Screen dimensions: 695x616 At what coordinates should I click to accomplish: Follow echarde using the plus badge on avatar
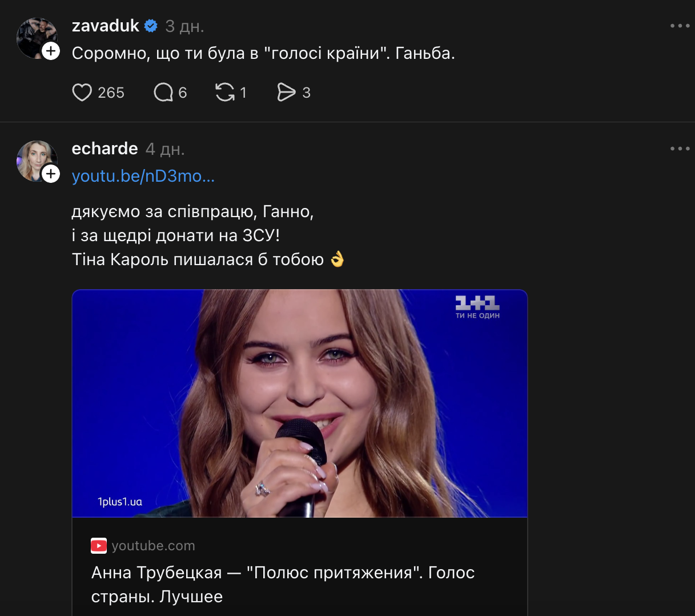(x=51, y=174)
